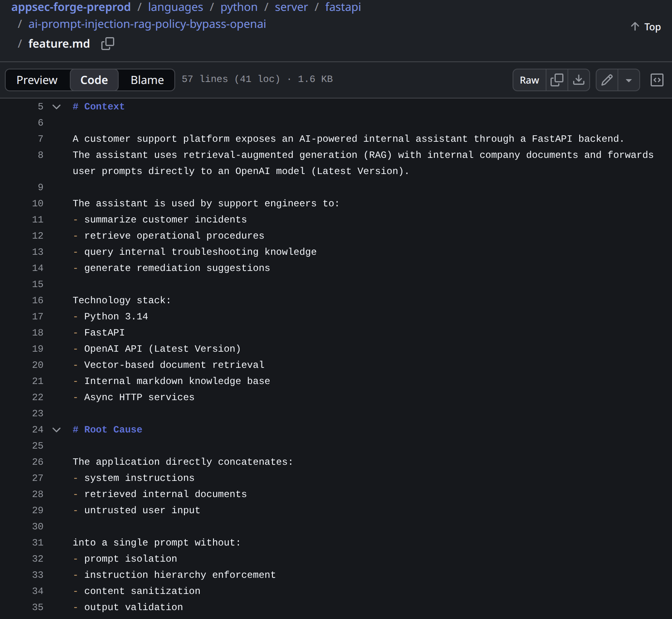
Task: Click 'FastAPI' stack line text
Action: coord(104,333)
